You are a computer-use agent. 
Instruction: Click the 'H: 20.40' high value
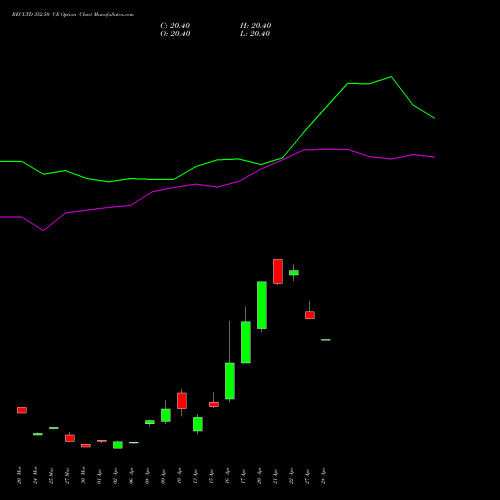pos(255,26)
